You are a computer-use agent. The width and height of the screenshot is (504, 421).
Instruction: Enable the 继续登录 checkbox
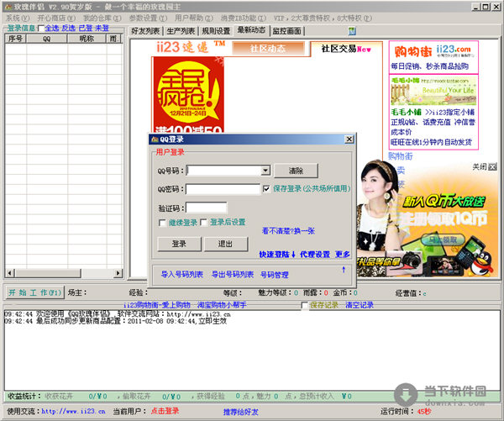tap(162, 223)
